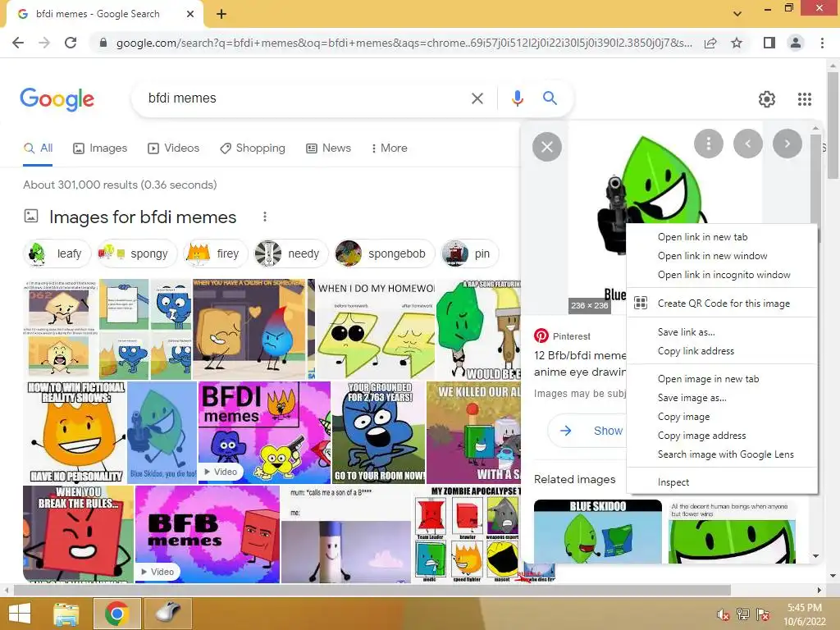Switch to the Images tab

[100, 148]
